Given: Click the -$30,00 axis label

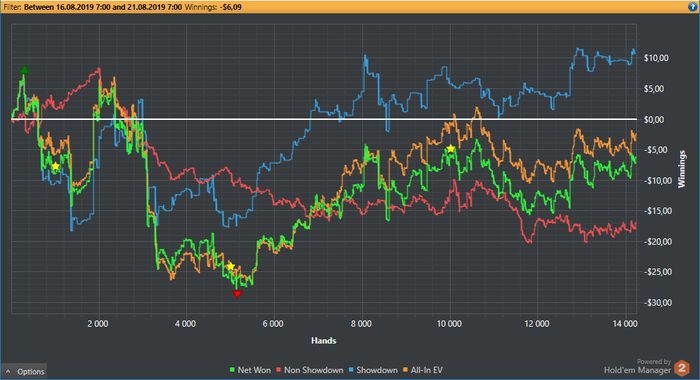Looking at the screenshot, I should 658,303.
